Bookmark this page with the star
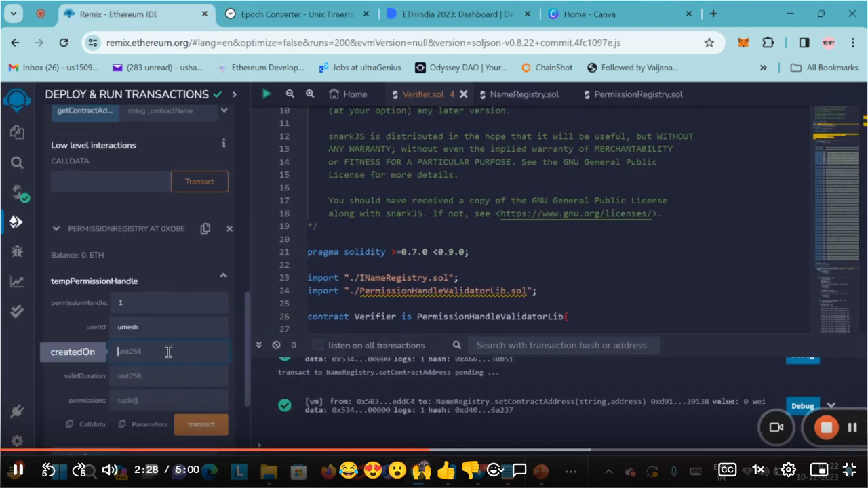The image size is (868, 488). (x=709, y=43)
